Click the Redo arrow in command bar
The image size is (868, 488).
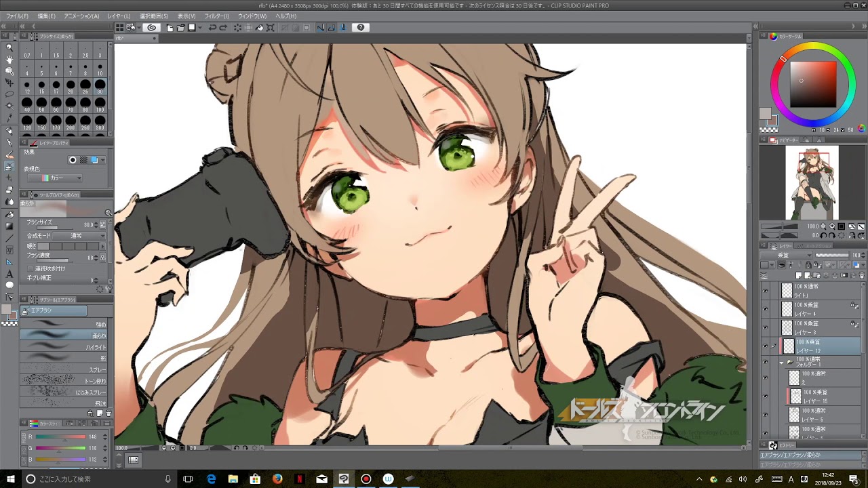pyautogui.click(x=223, y=28)
